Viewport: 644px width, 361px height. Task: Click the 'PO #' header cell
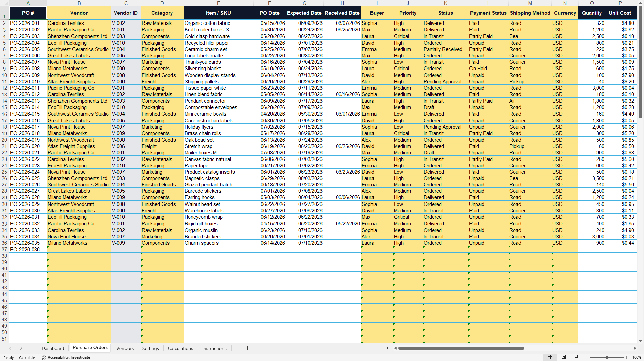[28, 13]
